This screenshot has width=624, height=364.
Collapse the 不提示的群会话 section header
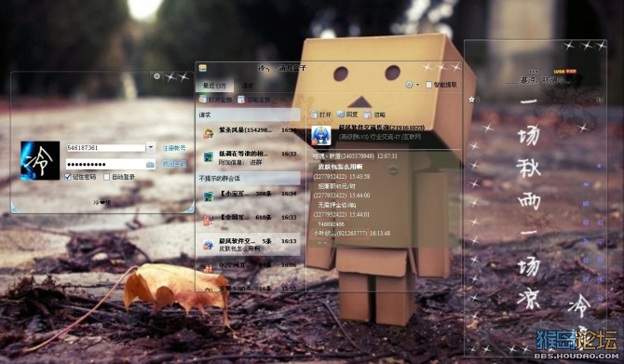tap(249, 178)
